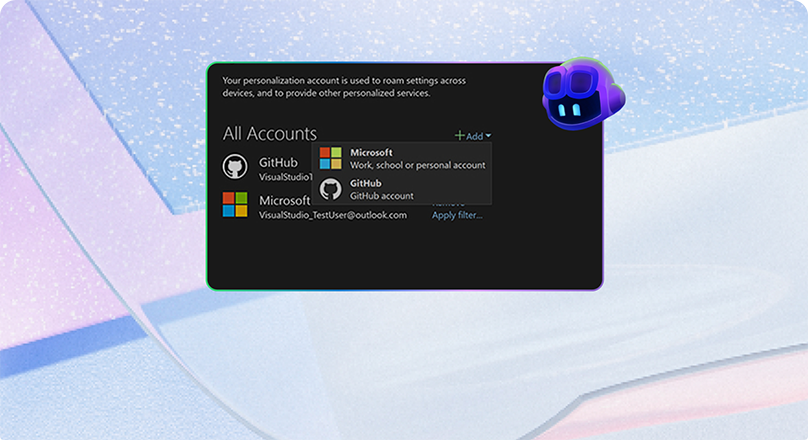
Task: Click the partially hidden Remove link
Action: (x=448, y=205)
